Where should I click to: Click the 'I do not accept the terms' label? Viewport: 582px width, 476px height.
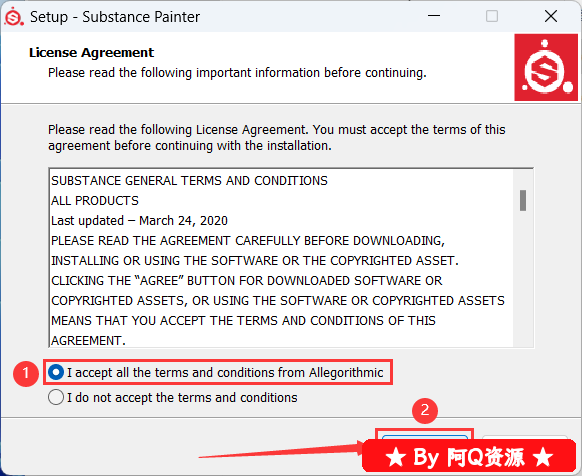click(x=182, y=398)
